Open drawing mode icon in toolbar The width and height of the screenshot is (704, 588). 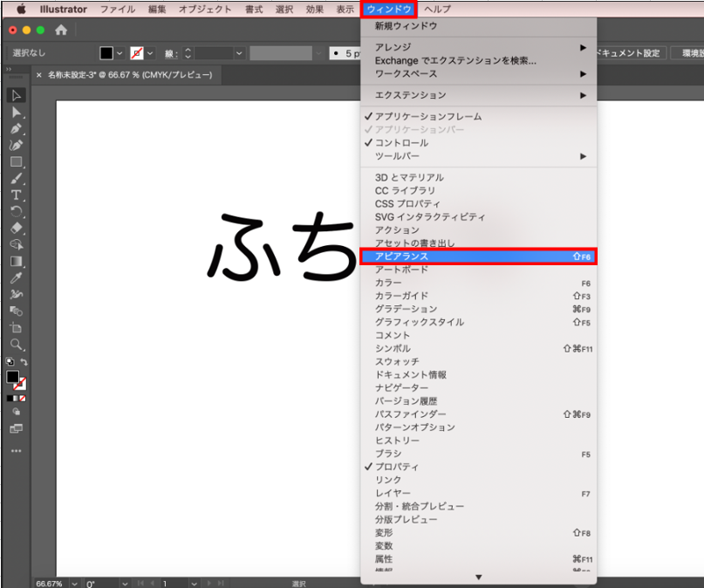coord(17,412)
